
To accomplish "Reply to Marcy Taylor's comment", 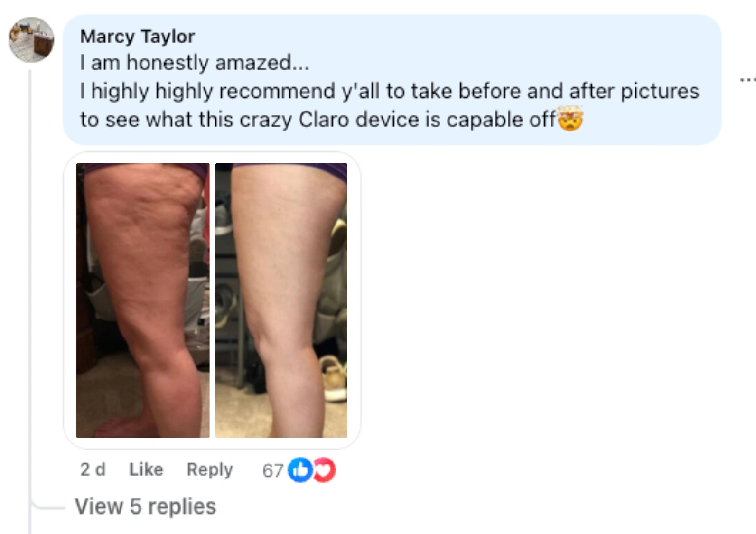I will pyautogui.click(x=210, y=469).
